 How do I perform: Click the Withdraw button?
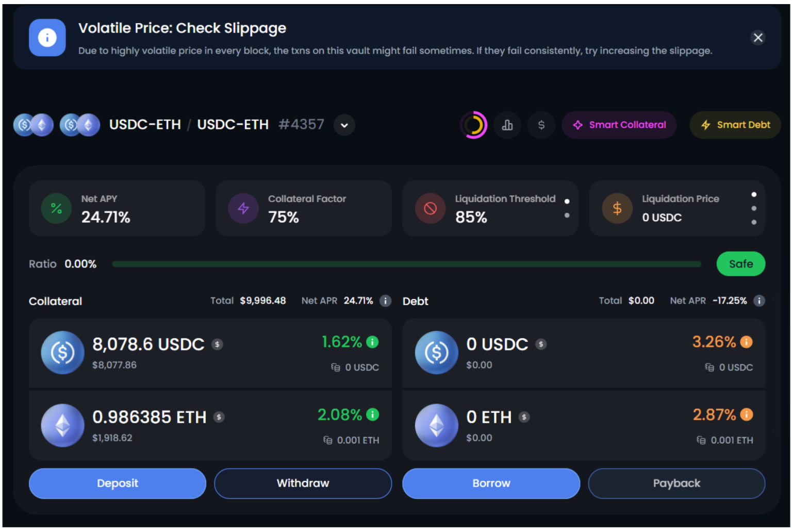[x=303, y=483]
